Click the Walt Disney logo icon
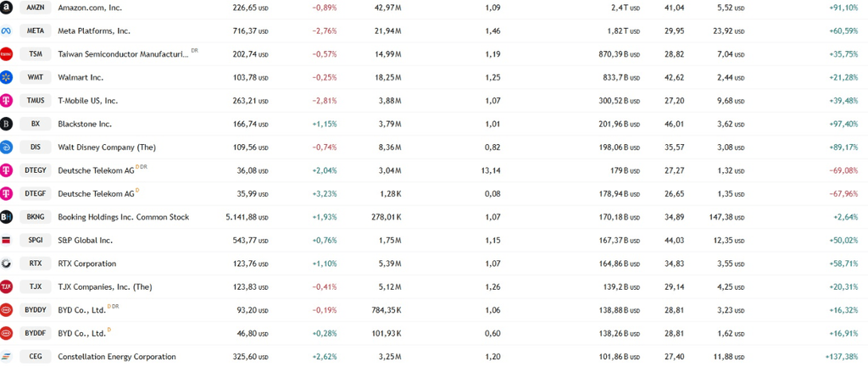The height and width of the screenshot is (372, 868). point(7,147)
